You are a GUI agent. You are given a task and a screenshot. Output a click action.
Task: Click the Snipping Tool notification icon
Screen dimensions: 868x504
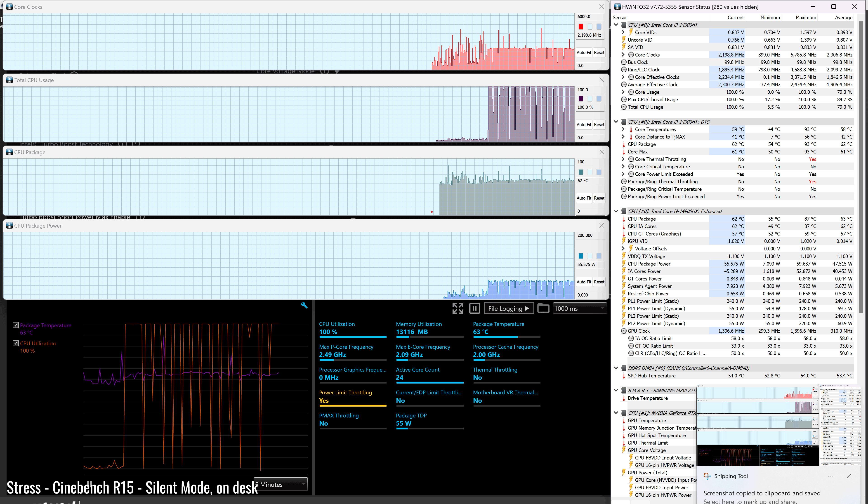point(707,476)
